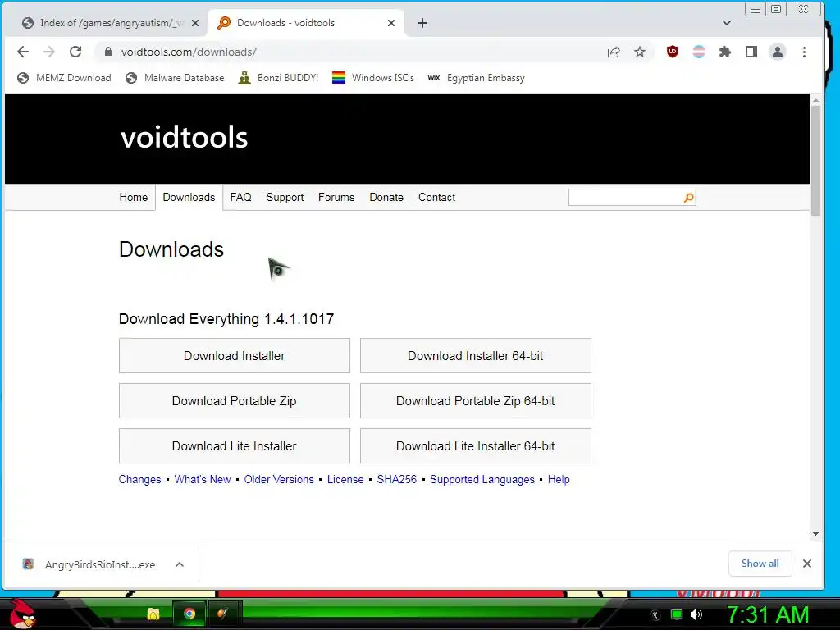Open the Supported Languages link
The width and height of the screenshot is (840, 630).
[x=482, y=479]
